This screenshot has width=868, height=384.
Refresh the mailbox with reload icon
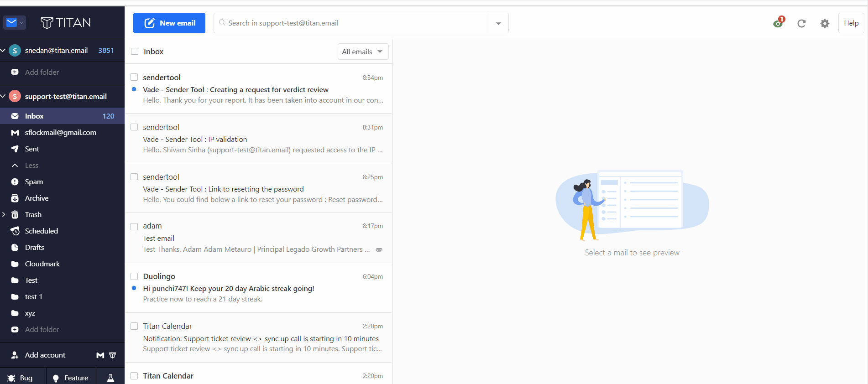801,23
